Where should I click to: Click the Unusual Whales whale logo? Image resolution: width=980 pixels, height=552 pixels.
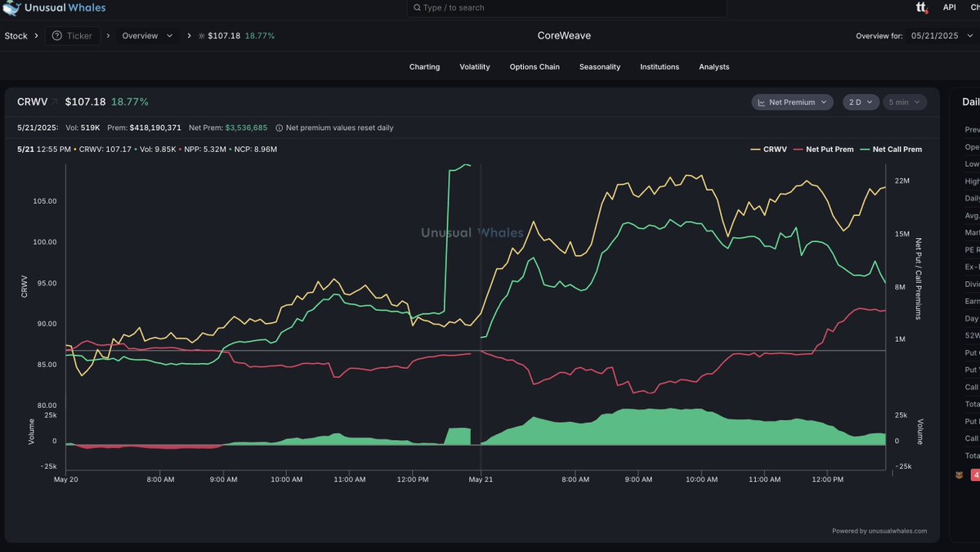(11, 7)
